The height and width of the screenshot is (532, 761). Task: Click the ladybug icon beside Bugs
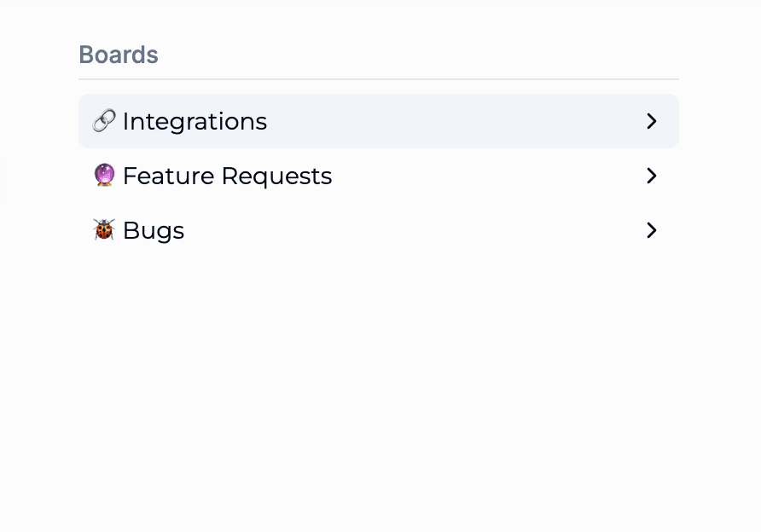point(104,230)
